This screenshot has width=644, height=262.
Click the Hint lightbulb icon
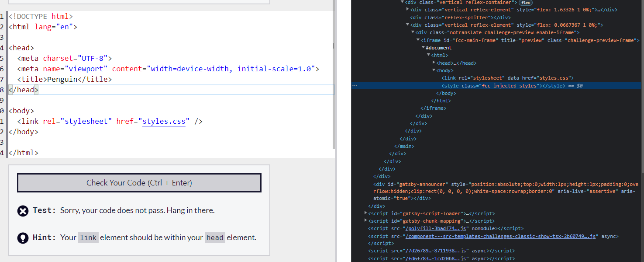tap(23, 237)
